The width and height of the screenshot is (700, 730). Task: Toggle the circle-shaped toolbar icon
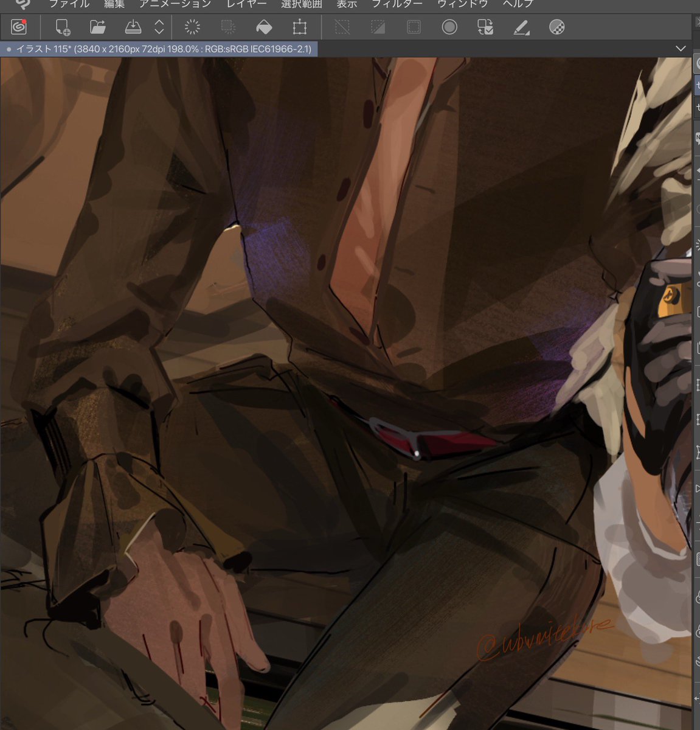[x=449, y=27]
